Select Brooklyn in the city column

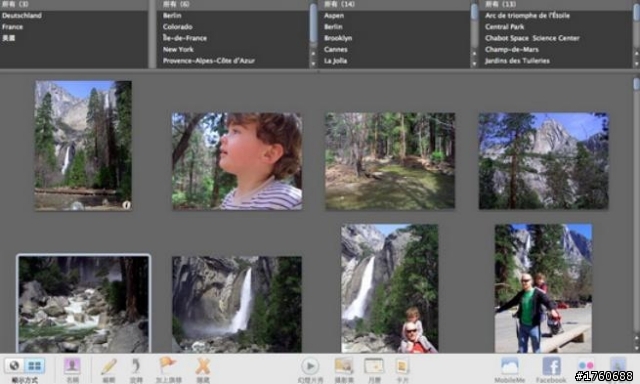pyautogui.click(x=338, y=38)
